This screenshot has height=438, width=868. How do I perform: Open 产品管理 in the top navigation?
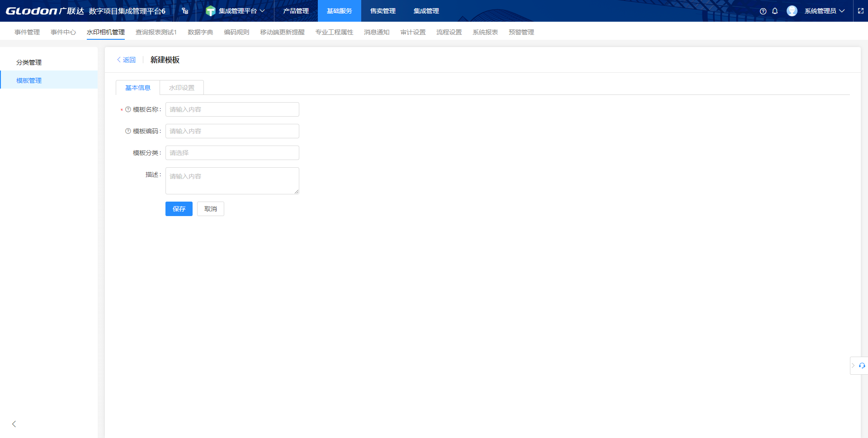tap(296, 11)
